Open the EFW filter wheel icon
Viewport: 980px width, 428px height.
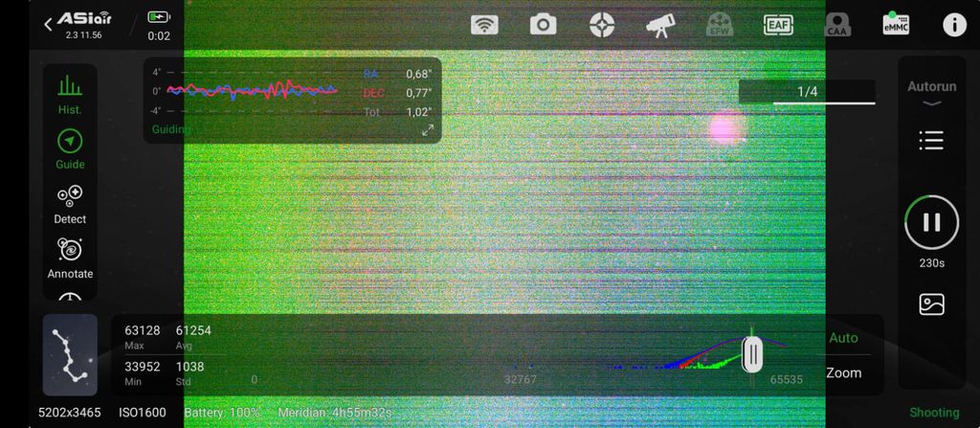pos(719,25)
